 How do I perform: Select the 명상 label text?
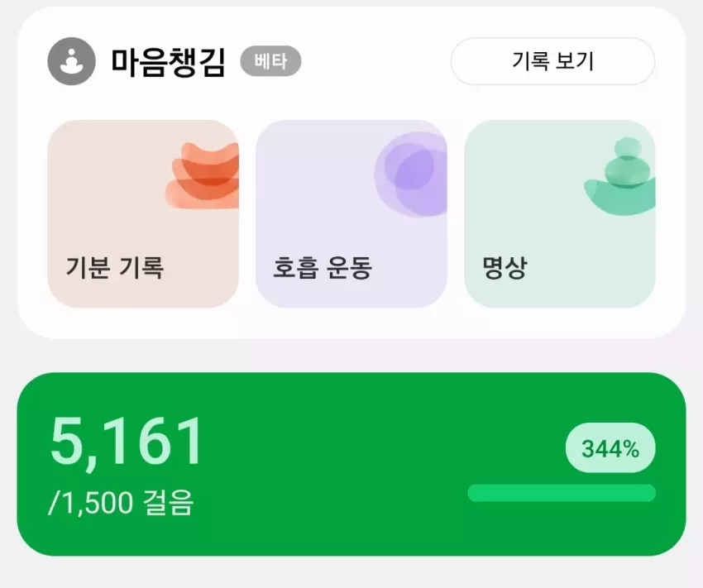pyautogui.click(x=505, y=268)
